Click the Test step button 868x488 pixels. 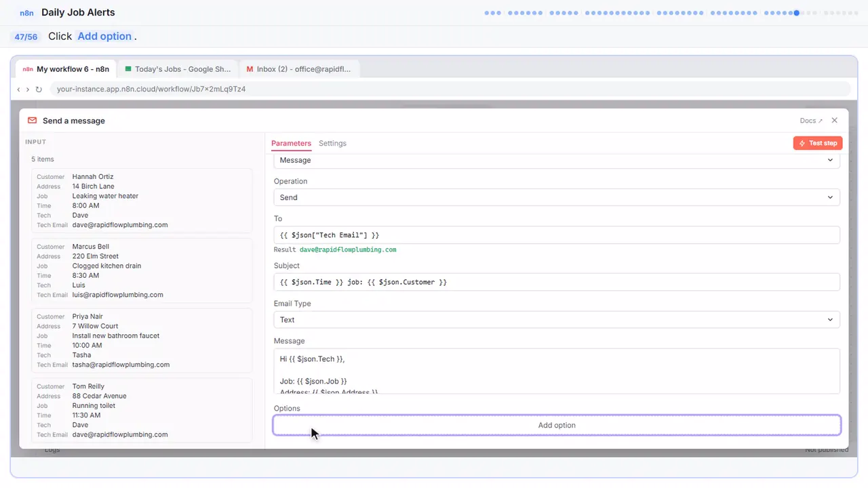coord(818,143)
